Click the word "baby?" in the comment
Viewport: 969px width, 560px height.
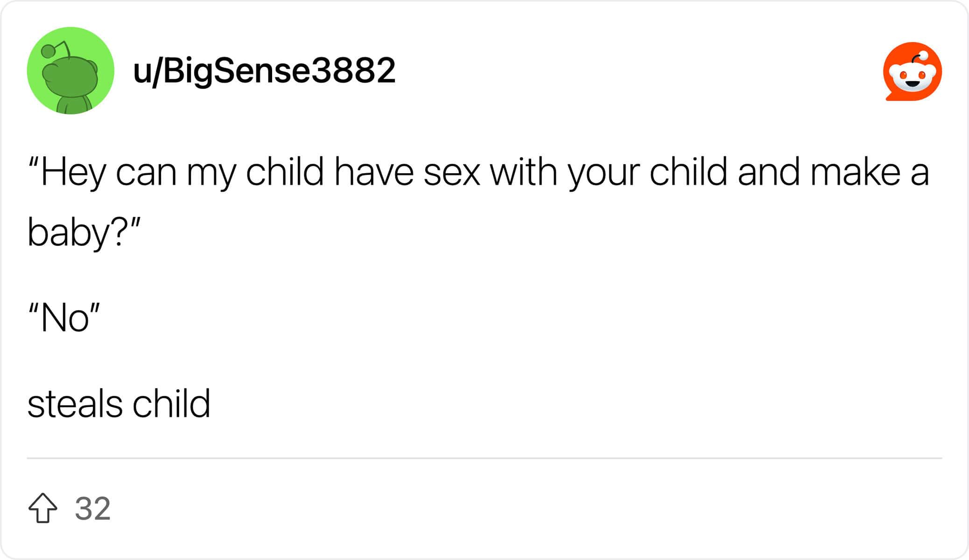pos(75,233)
